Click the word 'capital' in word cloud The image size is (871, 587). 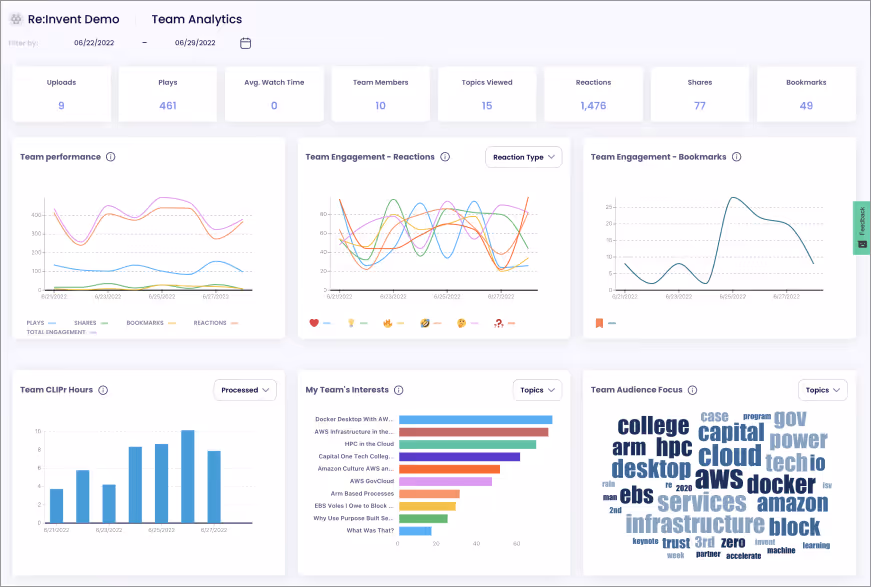pyautogui.click(x=731, y=433)
